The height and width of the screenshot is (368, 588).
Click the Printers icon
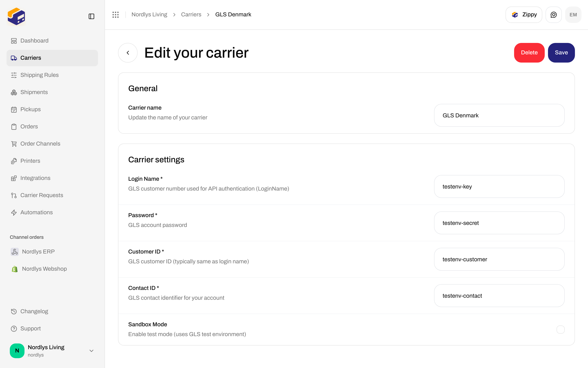[x=14, y=161]
